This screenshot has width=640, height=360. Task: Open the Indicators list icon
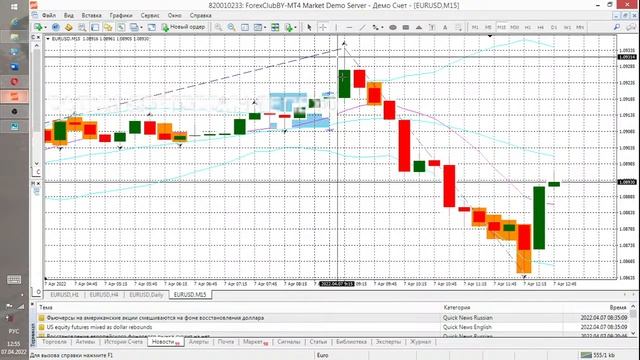click(x=291, y=27)
